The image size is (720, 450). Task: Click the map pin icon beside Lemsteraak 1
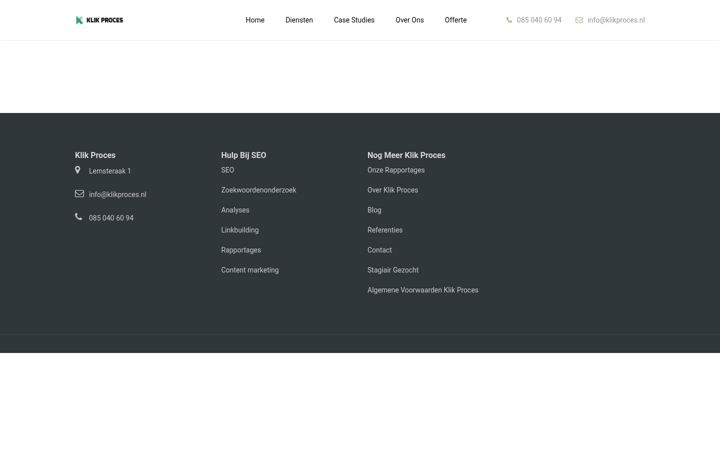pos(78,170)
